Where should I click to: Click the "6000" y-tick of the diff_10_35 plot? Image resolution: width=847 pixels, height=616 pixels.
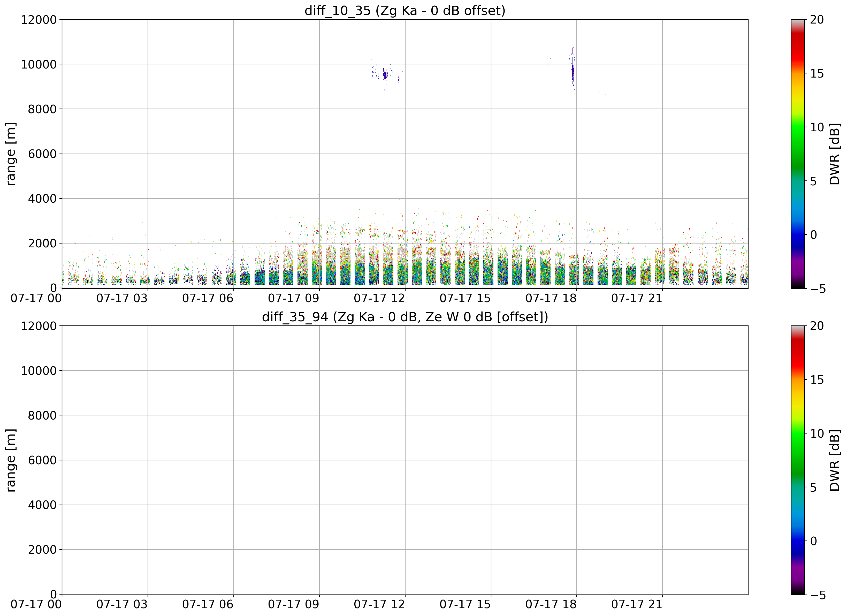(42, 154)
